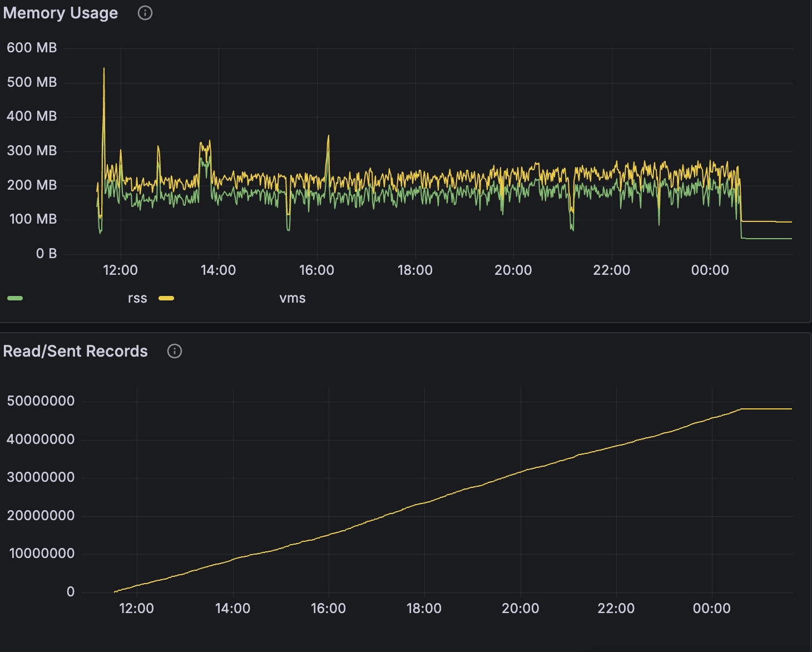Click the tallest vms spike above 500 MB

point(104,70)
